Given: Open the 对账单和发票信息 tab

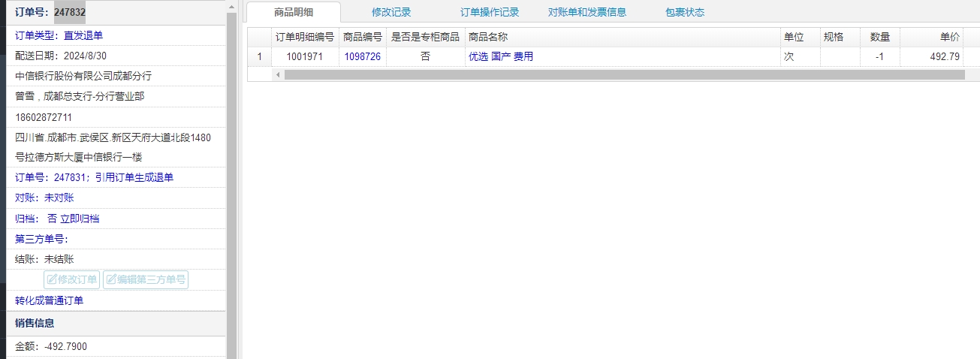Looking at the screenshot, I should 587,12.
